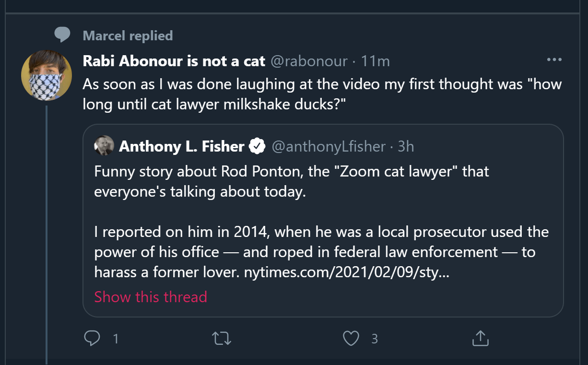Click the thread connector line below the avatar
588x365 pixels.
coord(47,216)
